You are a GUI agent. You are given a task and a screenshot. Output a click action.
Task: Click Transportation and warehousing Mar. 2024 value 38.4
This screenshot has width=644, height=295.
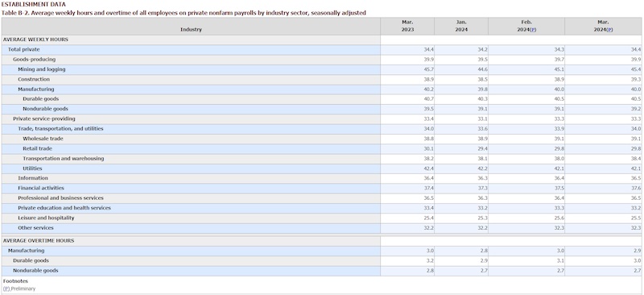coord(635,159)
